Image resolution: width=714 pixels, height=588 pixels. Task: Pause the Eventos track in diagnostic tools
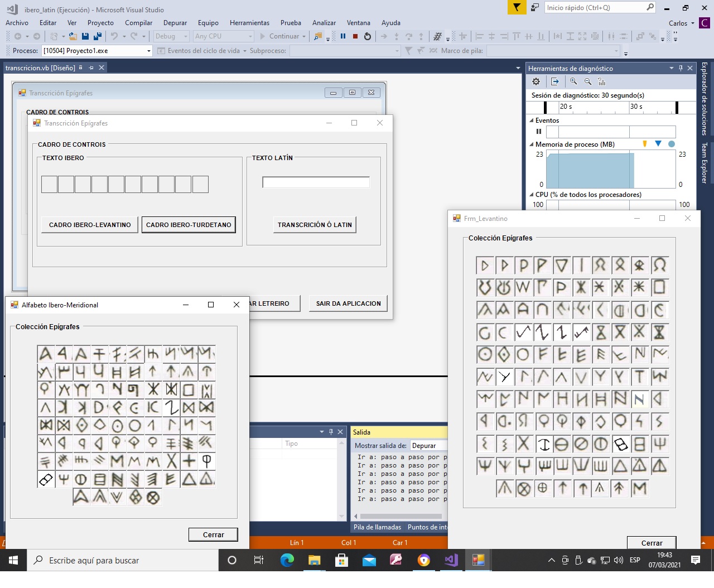coord(539,132)
